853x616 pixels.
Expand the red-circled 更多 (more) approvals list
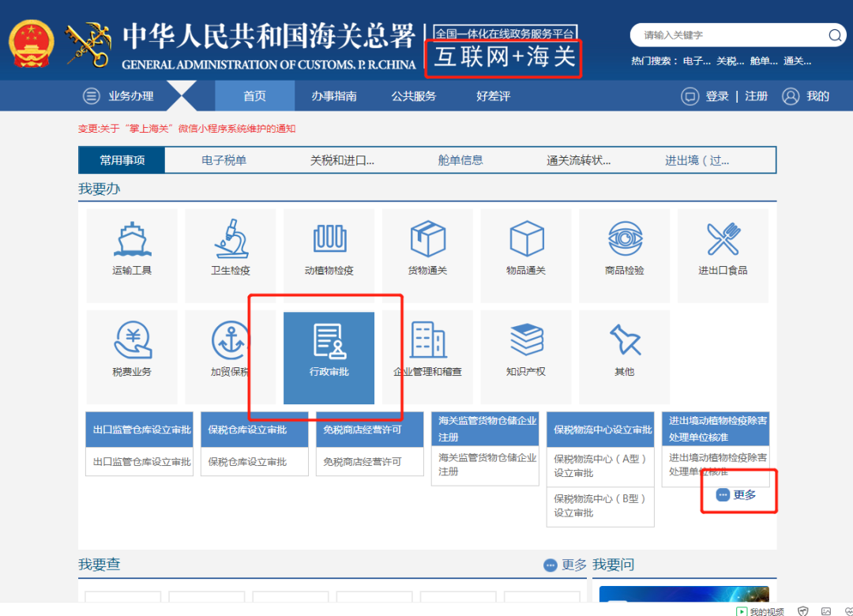[737, 495]
